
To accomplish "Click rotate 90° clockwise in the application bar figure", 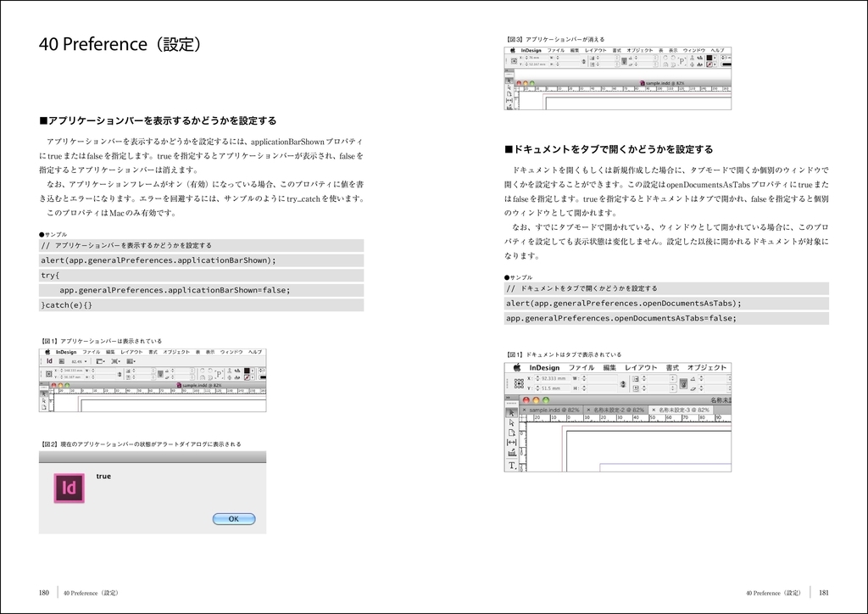I will point(202,370).
